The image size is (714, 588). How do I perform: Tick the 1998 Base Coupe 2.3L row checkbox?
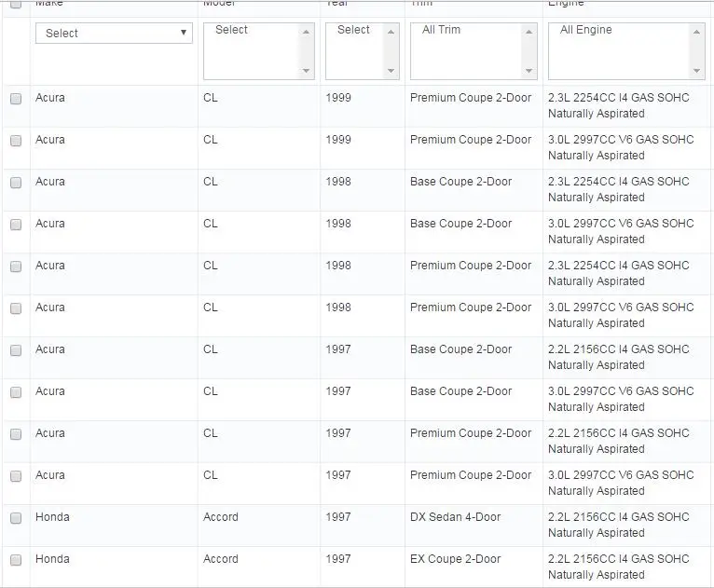tap(16, 182)
